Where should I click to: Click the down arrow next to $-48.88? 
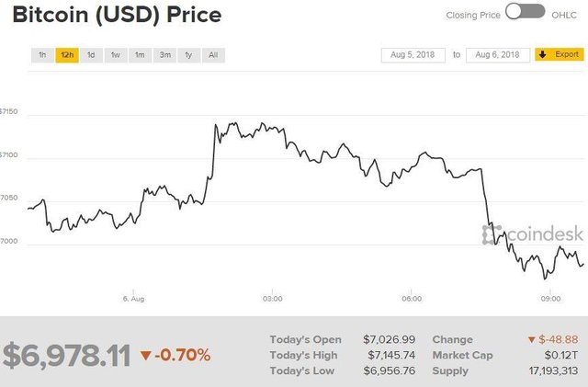533,339
